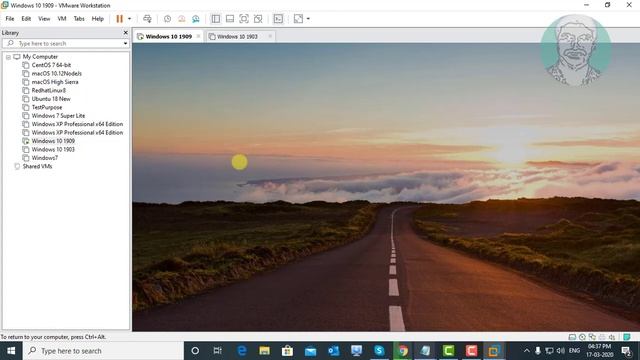Click the volume icon in system tray

(x=561, y=351)
